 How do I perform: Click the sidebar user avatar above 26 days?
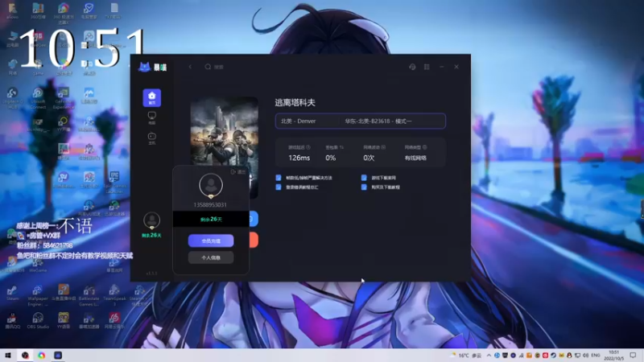[151, 220]
